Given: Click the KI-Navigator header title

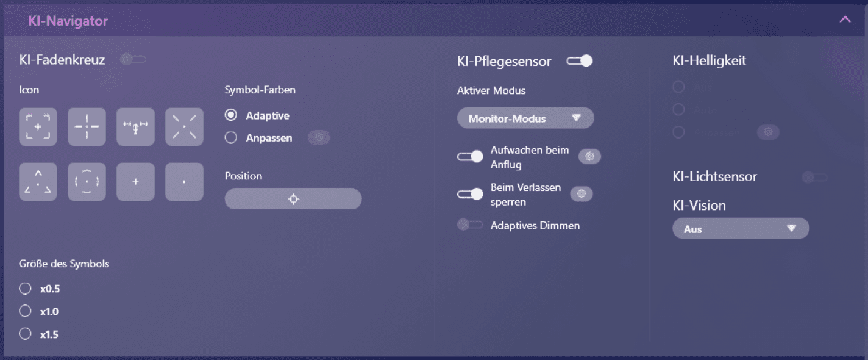Looking at the screenshot, I should point(68,21).
